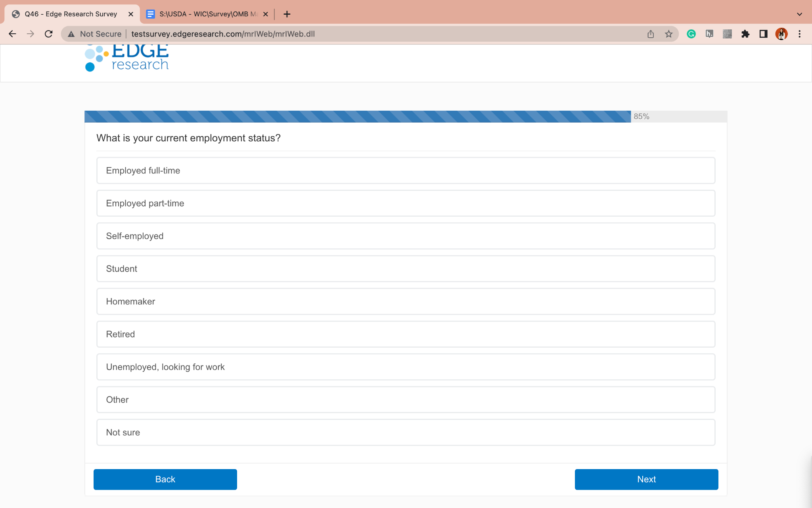Select the Employed full-time option

pos(406,170)
